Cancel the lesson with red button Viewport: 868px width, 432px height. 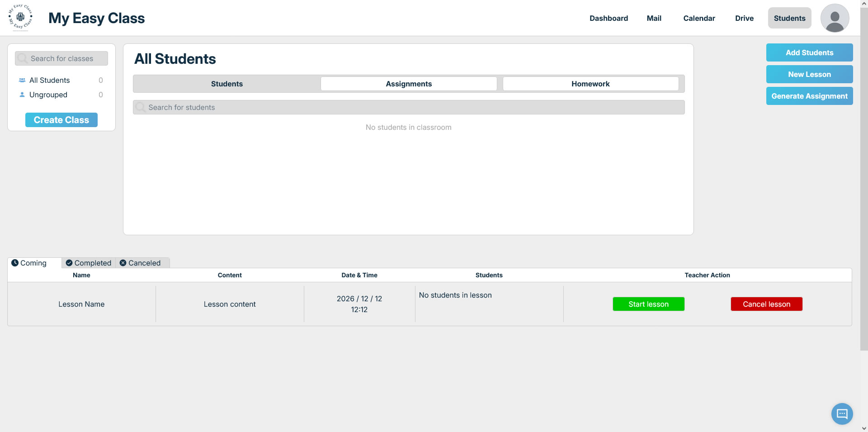tap(766, 304)
